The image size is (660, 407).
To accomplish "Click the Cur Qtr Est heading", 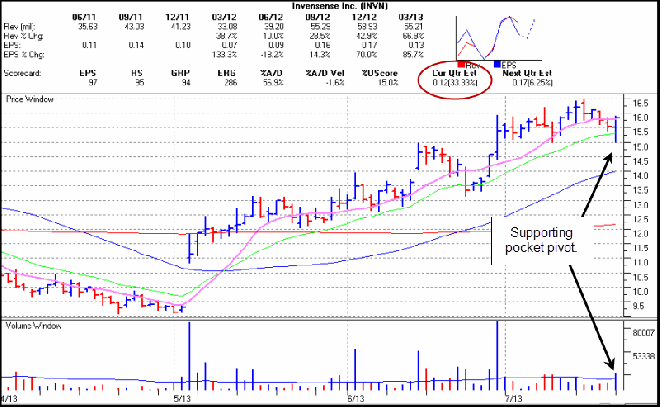I will (455, 73).
